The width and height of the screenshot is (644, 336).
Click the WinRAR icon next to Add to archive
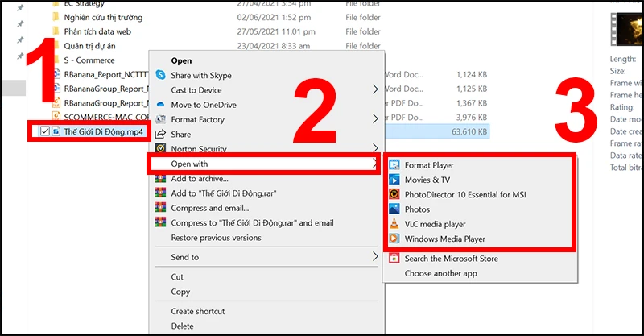point(160,179)
